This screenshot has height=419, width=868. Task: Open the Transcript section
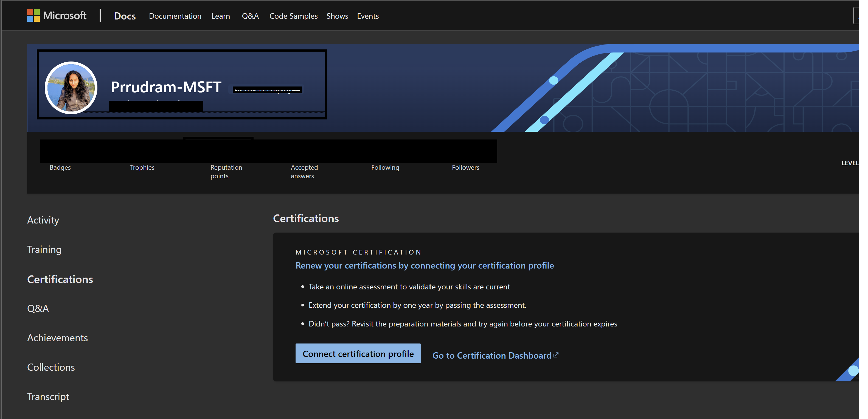click(48, 396)
